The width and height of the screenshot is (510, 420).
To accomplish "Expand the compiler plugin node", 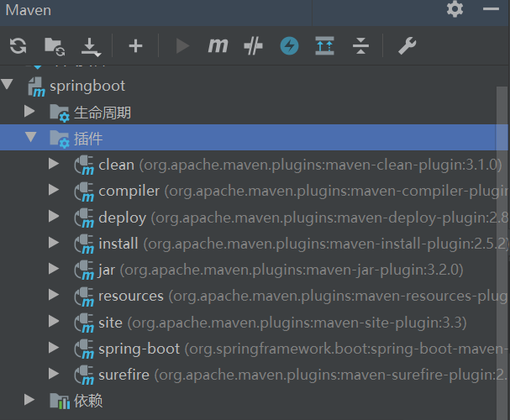I will [x=54, y=190].
